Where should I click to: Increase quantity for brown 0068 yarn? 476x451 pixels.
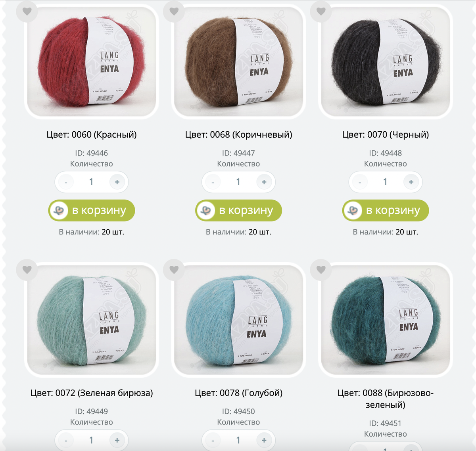click(x=264, y=182)
